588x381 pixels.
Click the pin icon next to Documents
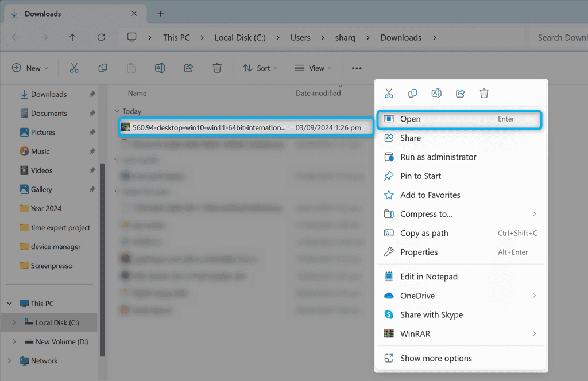pyautogui.click(x=92, y=113)
